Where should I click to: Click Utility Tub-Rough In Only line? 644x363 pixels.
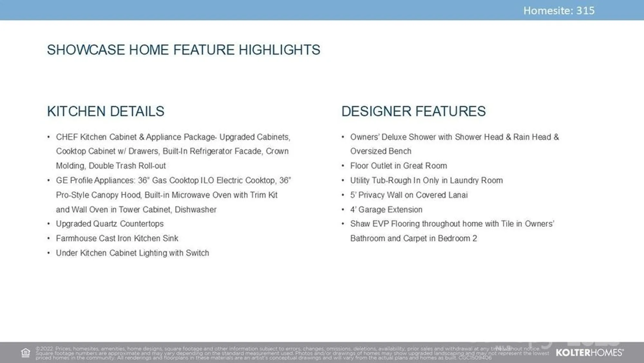pos(426,181)
